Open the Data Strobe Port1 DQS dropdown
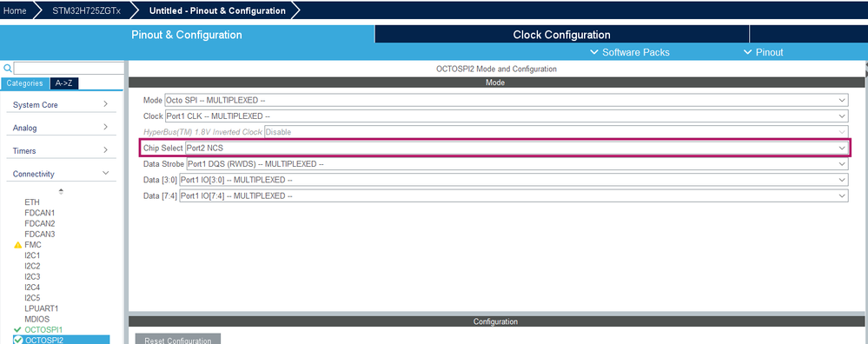Viewport: 868px width, 344px height. [x=517, y=164]
